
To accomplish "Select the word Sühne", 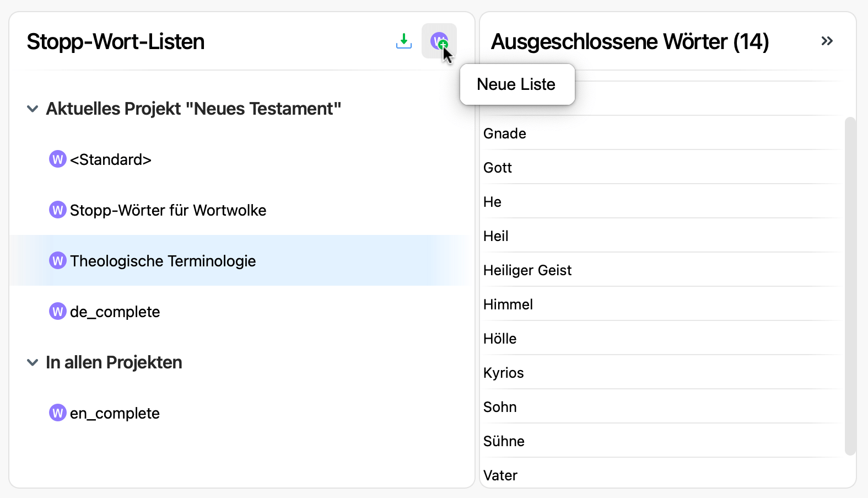I will tap(661, 441).
